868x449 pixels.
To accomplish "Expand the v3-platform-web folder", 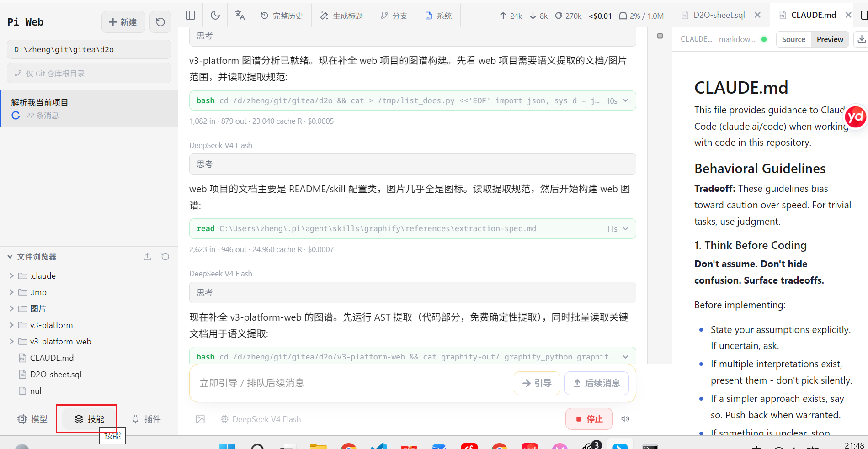I will [x=11, y=342].
